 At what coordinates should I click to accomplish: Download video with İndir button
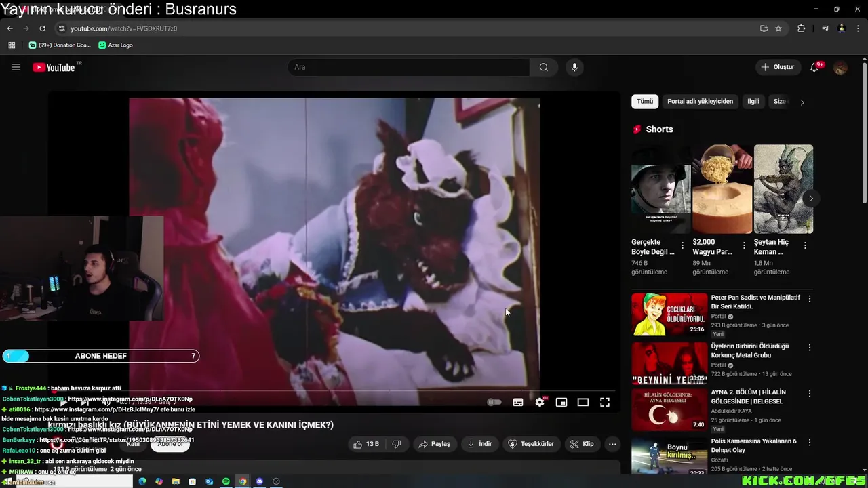coord(479,444)
